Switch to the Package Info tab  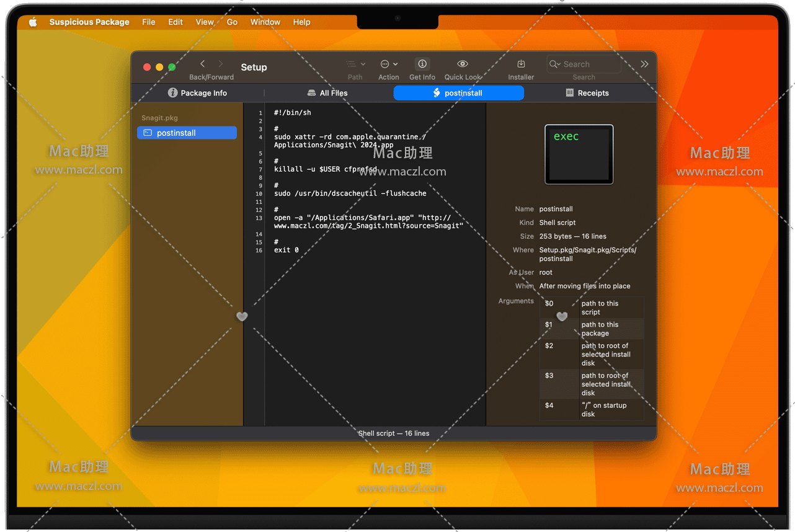pyautogui.click(x=198, y=93)
